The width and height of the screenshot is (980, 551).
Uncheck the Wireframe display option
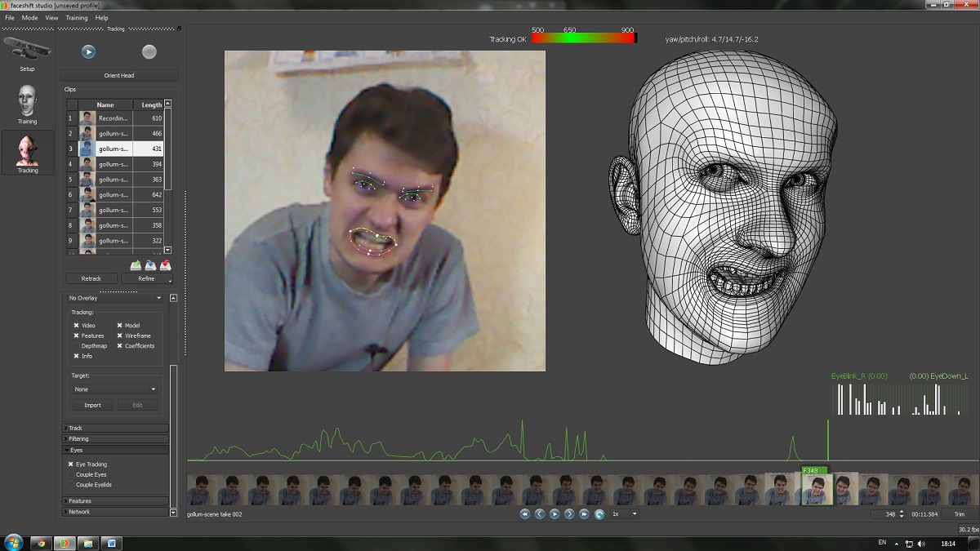119,335
